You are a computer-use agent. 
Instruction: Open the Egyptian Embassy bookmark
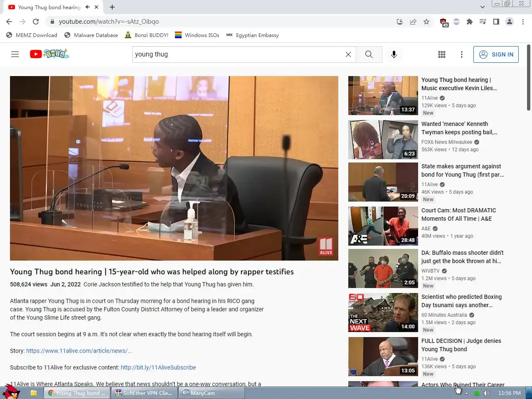(x=252, y=35)
